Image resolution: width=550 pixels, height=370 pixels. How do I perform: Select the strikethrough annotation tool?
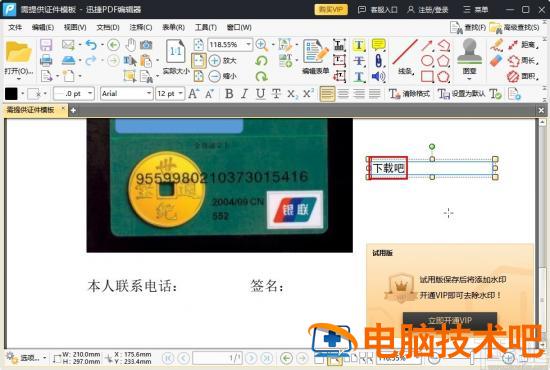[x=359, y=61]
